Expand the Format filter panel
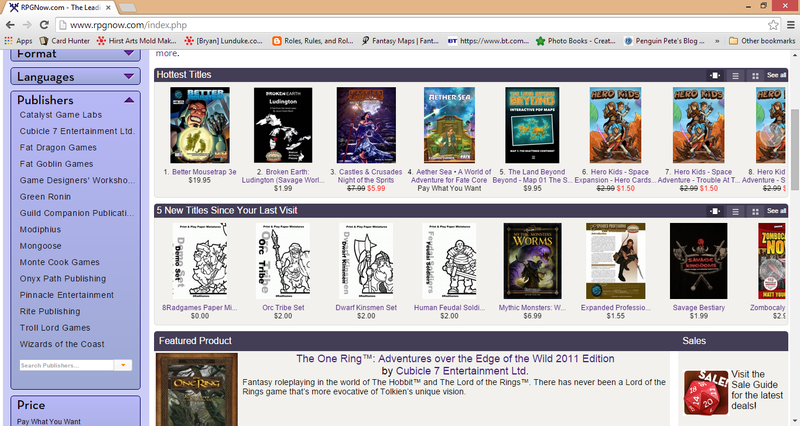 [76, 54]
